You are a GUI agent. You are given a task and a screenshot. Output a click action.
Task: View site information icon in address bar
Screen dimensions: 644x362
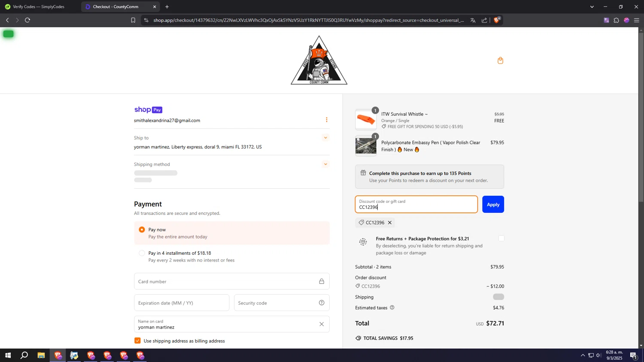(x=146, y=20)
